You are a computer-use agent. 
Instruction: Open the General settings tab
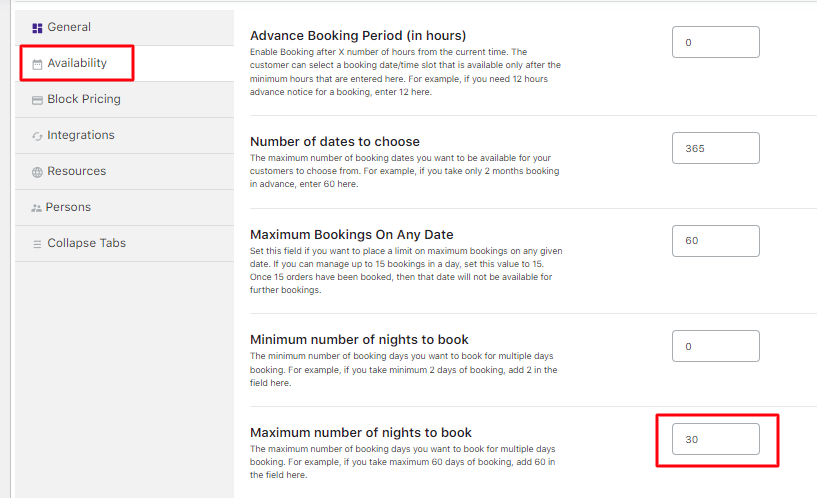click(125, 28)
